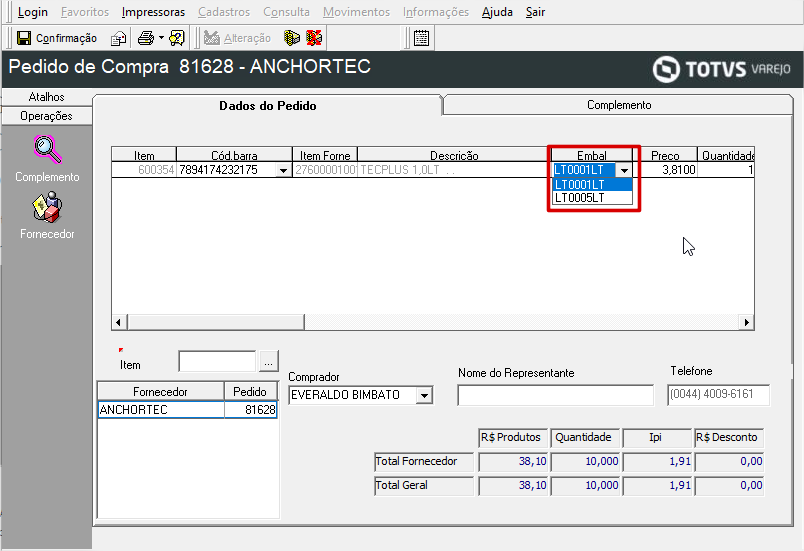Image resolution: width=804 pixels, height=551 pixels.
Task: Click the TECPLUS 1,0LT description cell
Action: click(454, 170)
